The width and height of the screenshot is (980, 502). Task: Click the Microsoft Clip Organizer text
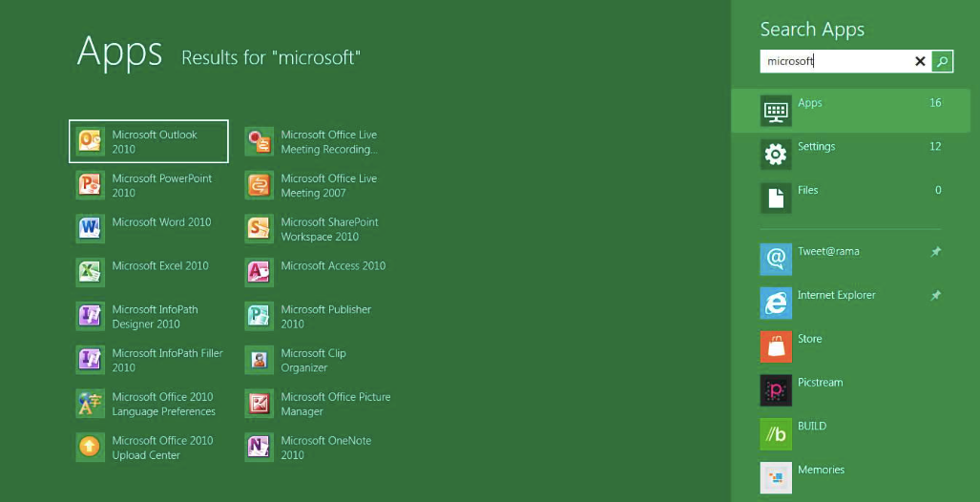click(x=313, y=360)
